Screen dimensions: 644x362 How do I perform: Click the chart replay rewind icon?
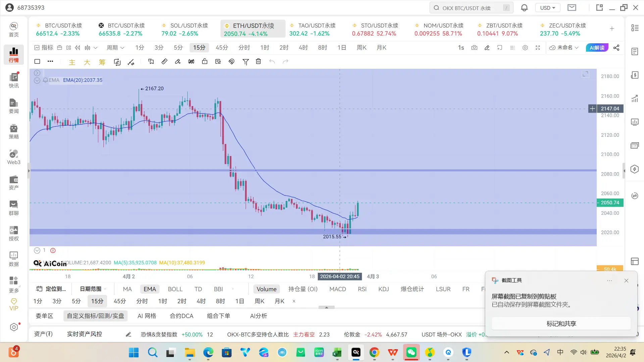tap(78, 48)
